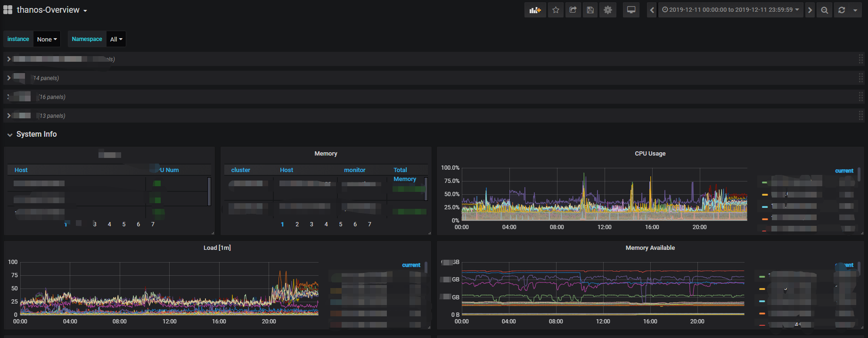This screenshot has height=338, width=868.
Task: Go to page 3 of Memory table
Action: [311, 224]
